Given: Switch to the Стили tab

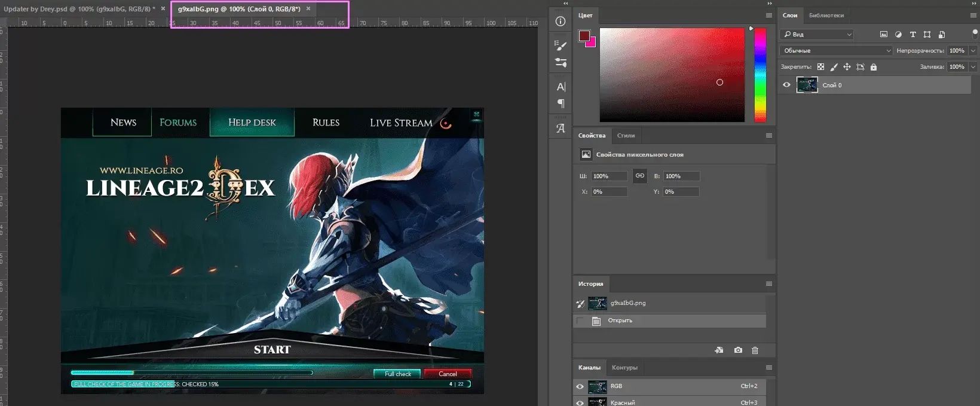Looking at the screenshot, I should point(626,136).
